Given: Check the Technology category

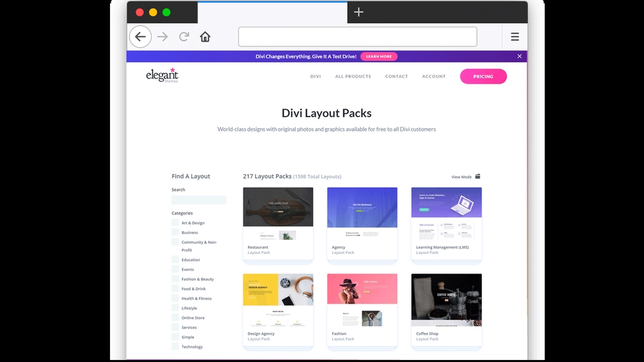Looking at the screenshot, I should point(175,347).
